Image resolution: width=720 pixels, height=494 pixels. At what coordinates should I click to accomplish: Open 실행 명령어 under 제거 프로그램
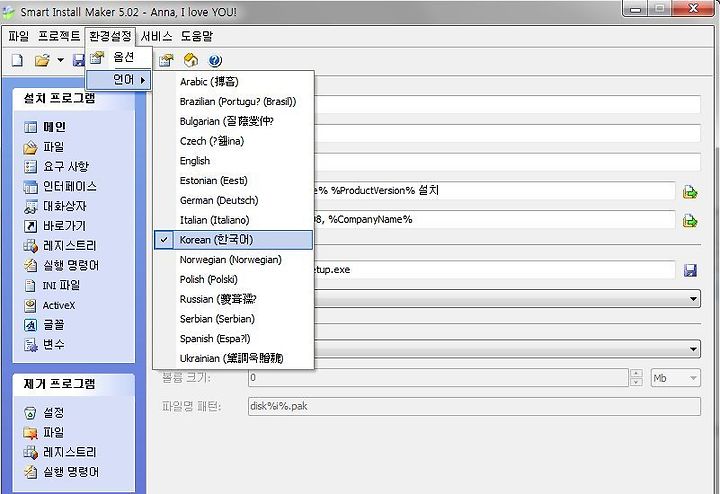pos(61,472)
